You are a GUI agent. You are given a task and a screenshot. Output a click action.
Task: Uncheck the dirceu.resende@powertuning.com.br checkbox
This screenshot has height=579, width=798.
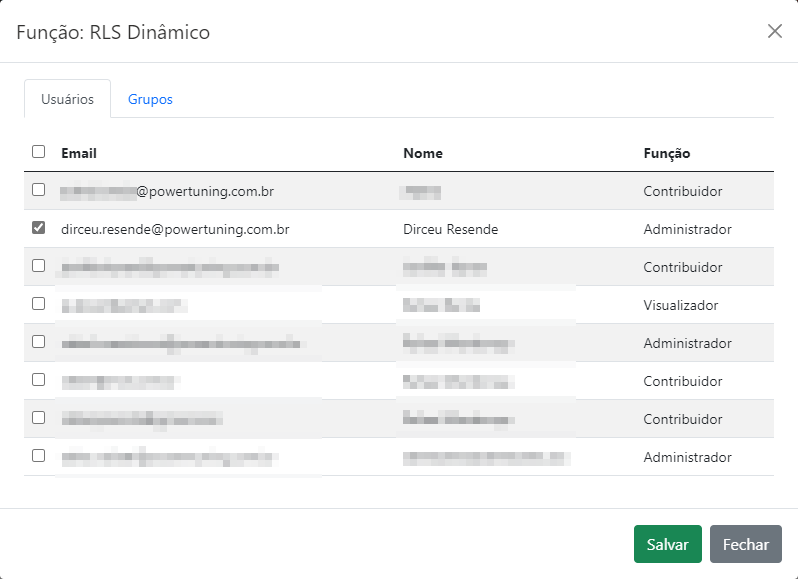tap(39, 228)
